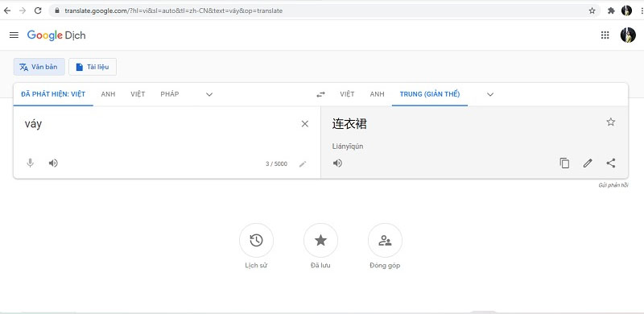Viewport: 644px width, 314px height.
Task: Open the browser extensions puzzle icon
Action: [x=611, y=10]
